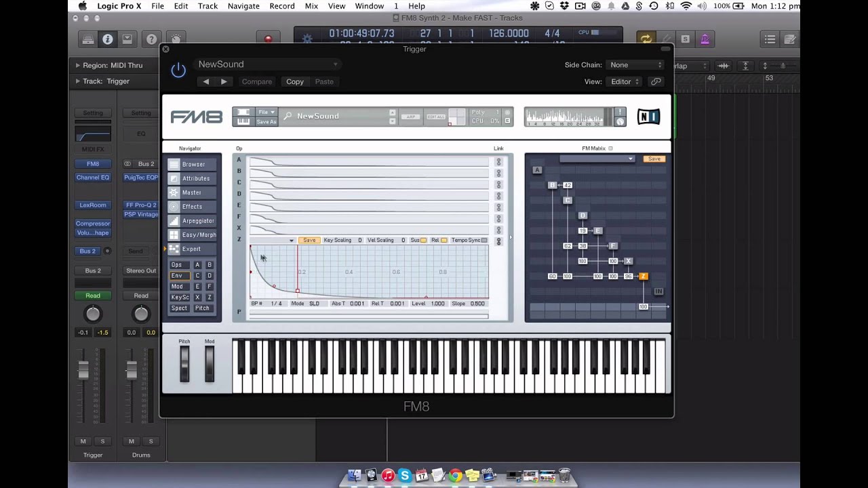This screenshot has width=868, height=488.
Task: Save the envelope with orange Save button
Action: (309, 241)
